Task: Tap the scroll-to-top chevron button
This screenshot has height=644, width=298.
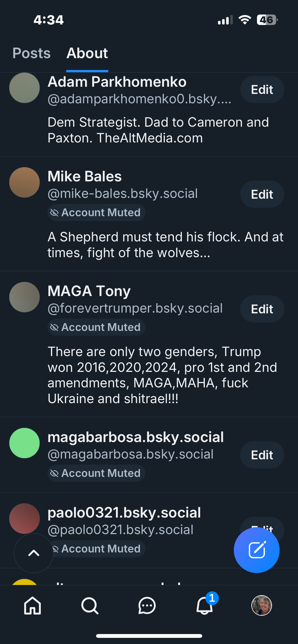Action: click(34, 553)
